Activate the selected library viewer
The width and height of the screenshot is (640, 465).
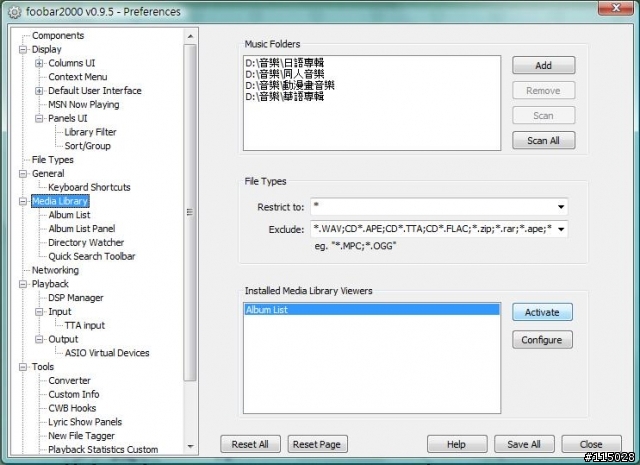(x=542, y=312)
